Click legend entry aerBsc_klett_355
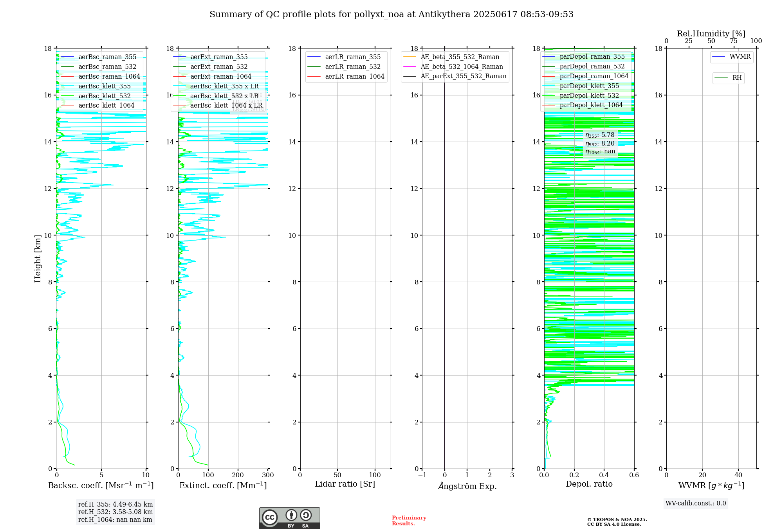This screenshot has width=783, height=532. pos(96,86)
